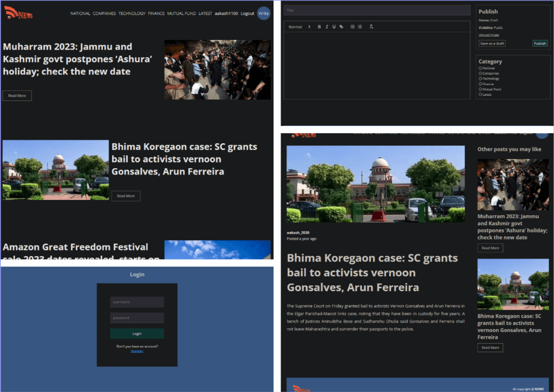Open the Supreme Court photo on the home feed
This screenshot has width=554, height=392.
pos(55,170)
